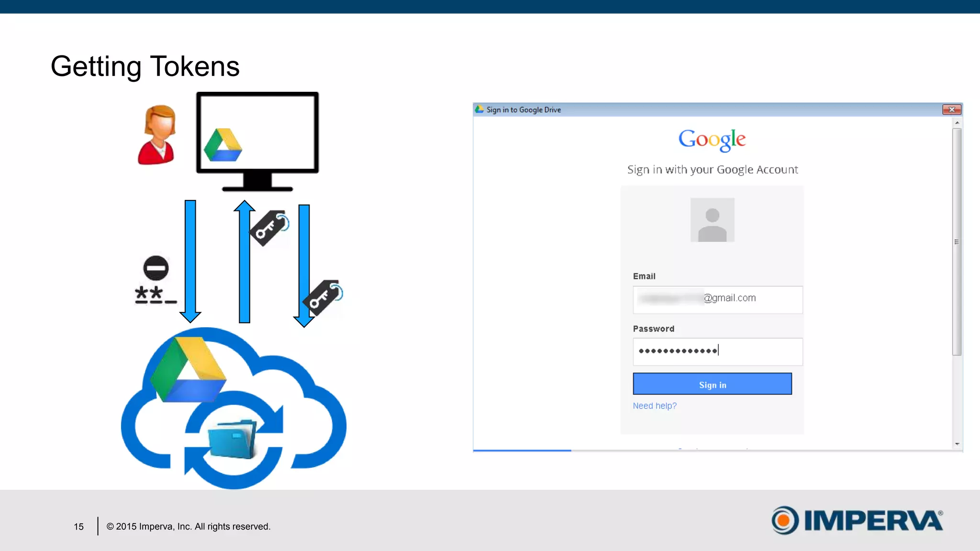Image resolution: width=980 pixels, height=551 pixels.
Task: Click the Google Drive icon on monitor
Action: pos(223,145)
